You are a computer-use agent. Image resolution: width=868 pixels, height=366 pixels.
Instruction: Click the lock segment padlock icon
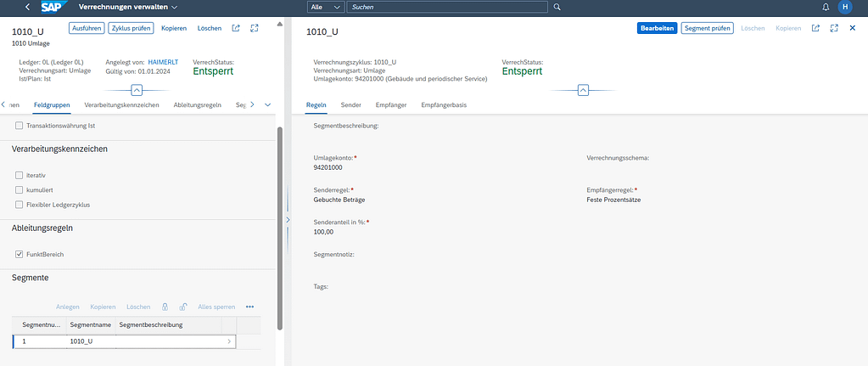[x=165, y=307]
